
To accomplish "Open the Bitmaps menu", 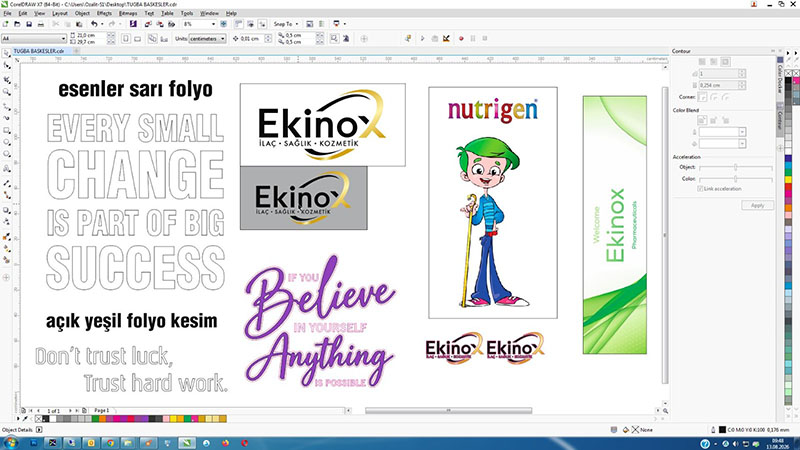I will click(128, 13).
